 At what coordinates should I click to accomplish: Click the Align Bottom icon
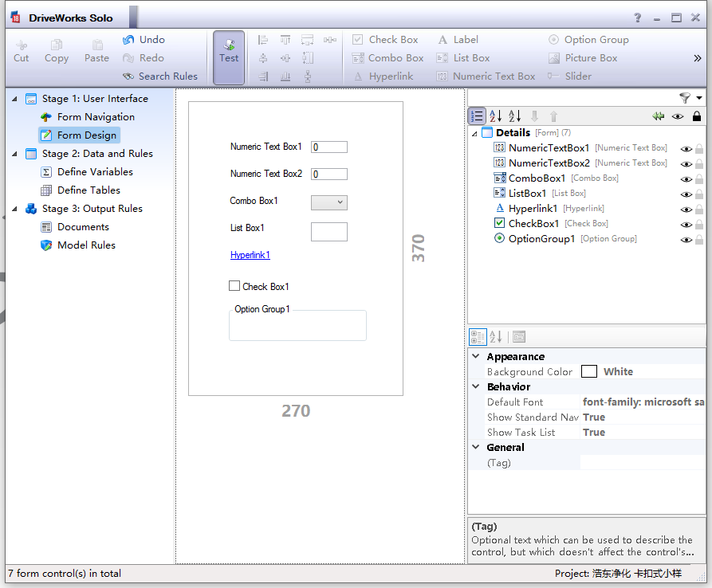click(285, 76)
